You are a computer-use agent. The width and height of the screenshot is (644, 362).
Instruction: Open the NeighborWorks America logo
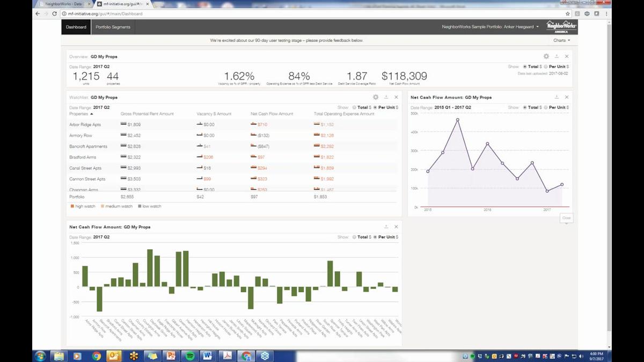click(x=562, y=26)
